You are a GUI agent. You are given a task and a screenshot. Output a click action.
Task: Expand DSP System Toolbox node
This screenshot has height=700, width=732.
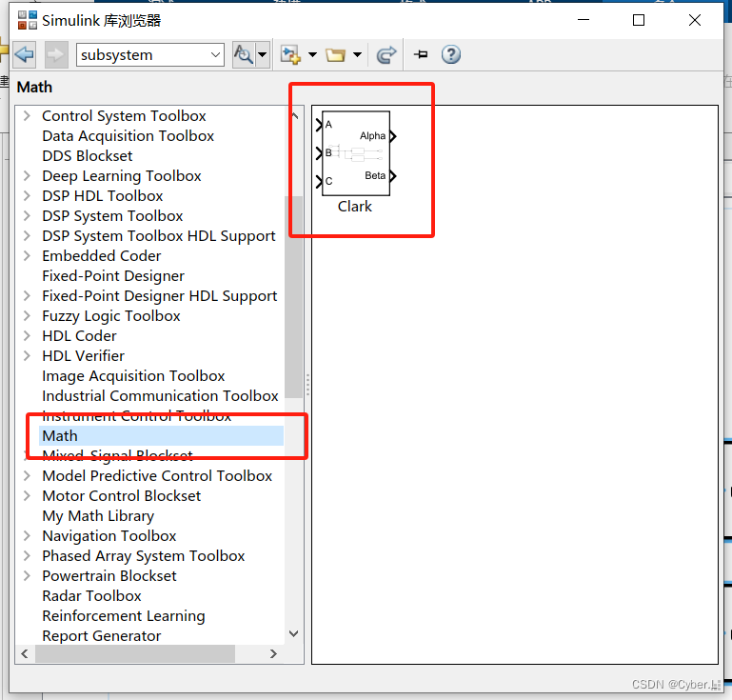27,216
